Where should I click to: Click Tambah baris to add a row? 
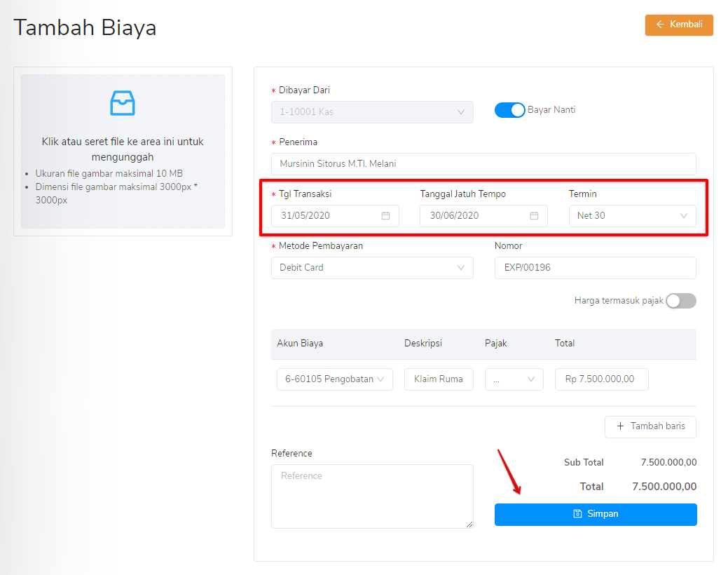pyautogui.click(x=650, y=426)
